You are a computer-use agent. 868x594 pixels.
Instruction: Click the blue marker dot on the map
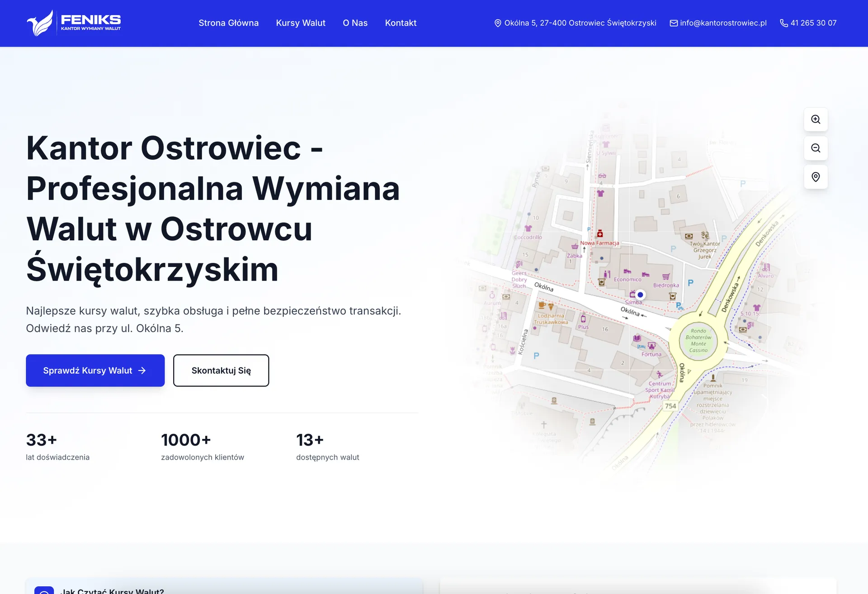tap(640, 295)
